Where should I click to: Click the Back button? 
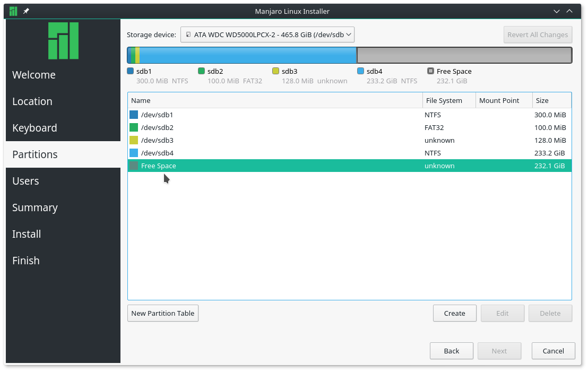451,351
